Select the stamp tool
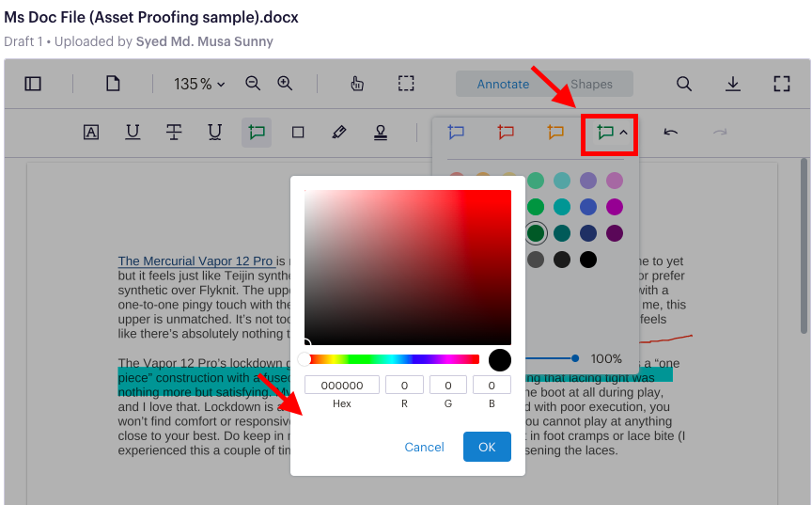 tap(381, 132)
